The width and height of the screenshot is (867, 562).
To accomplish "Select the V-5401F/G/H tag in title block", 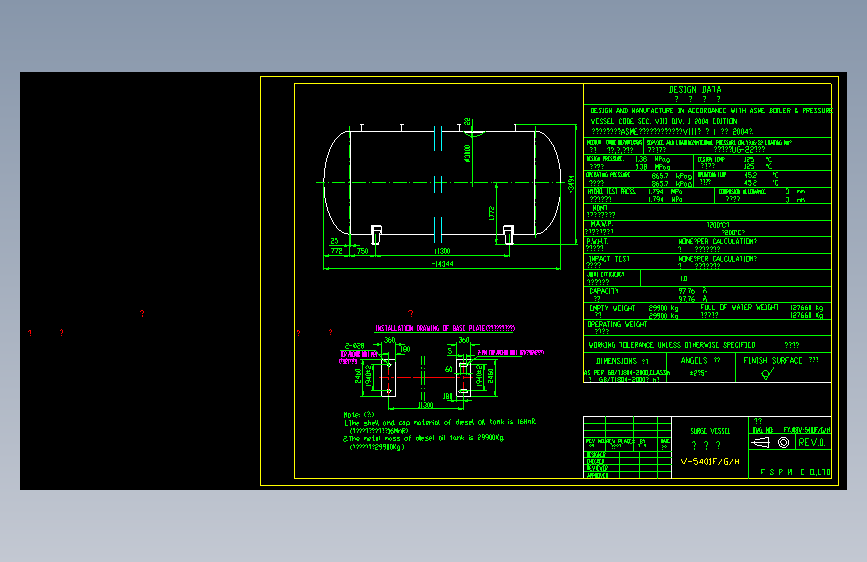I will click(709, 461).
